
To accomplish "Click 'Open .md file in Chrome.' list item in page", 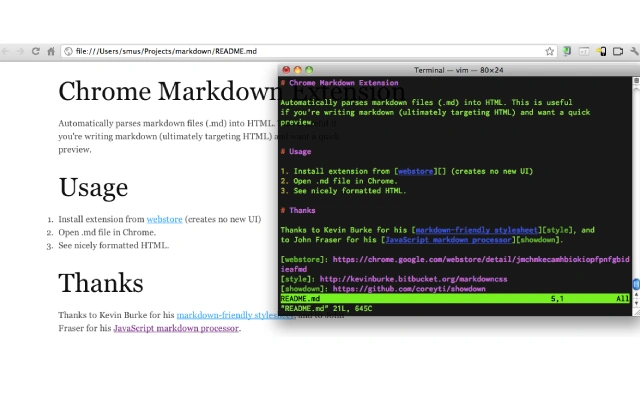I will point(107,232).
